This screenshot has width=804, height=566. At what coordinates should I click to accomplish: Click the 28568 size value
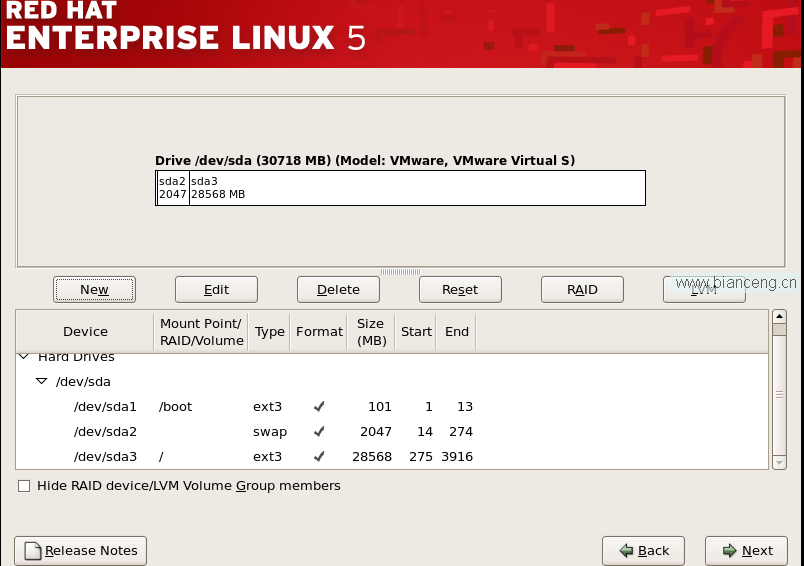372,456
